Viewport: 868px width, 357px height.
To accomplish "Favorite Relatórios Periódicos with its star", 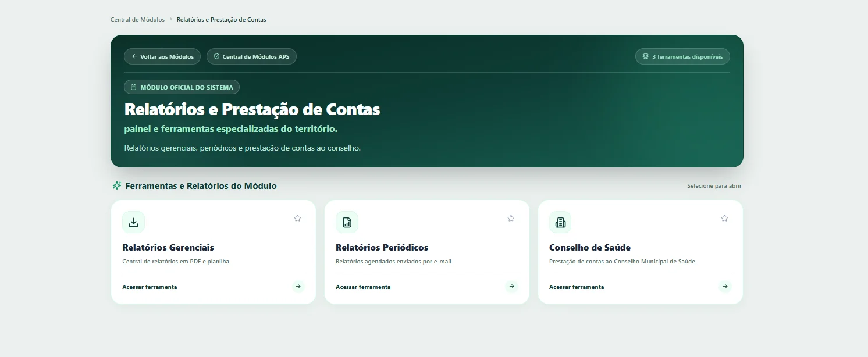I will [511, 219].
